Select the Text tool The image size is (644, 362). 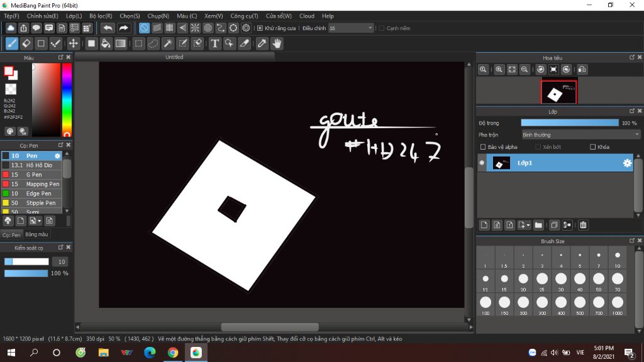pos(214,43)
